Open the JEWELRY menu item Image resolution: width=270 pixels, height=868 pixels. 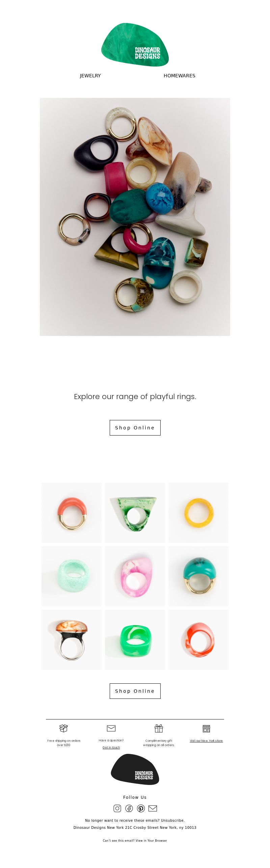pyautogui.click(x=90, y=76)
